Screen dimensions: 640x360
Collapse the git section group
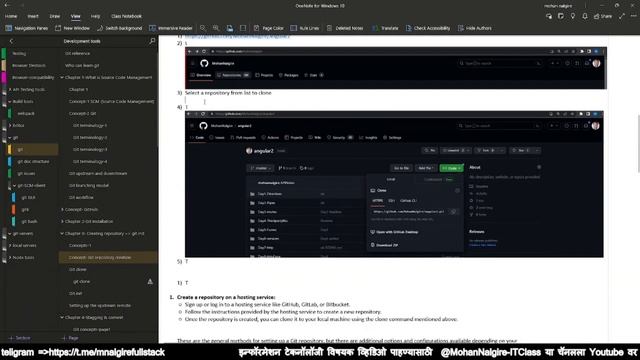pos(10,138)
